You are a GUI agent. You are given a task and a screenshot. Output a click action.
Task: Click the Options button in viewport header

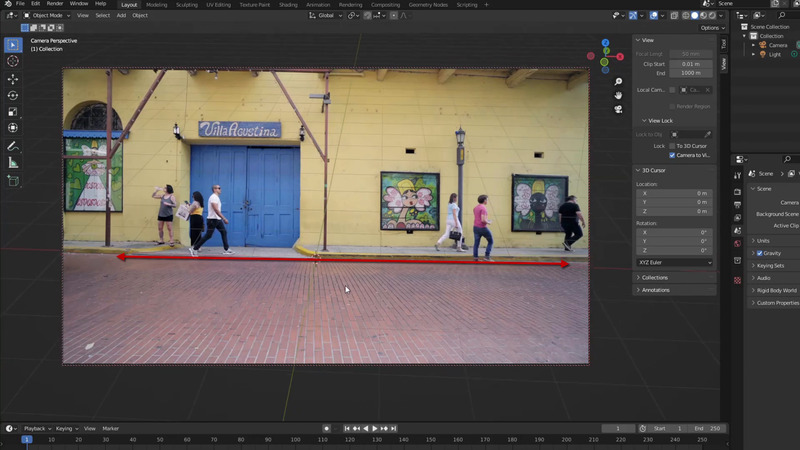coord(711,28)
